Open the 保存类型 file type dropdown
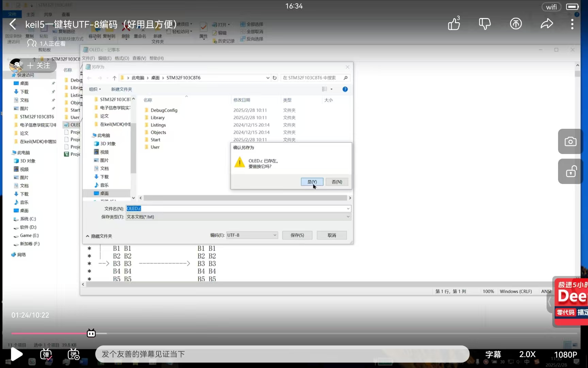 click(x=238, y=217)
